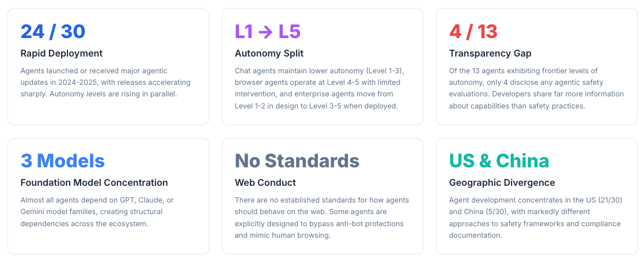Click the purple 'L1 → L5' heading

[267, 31]
